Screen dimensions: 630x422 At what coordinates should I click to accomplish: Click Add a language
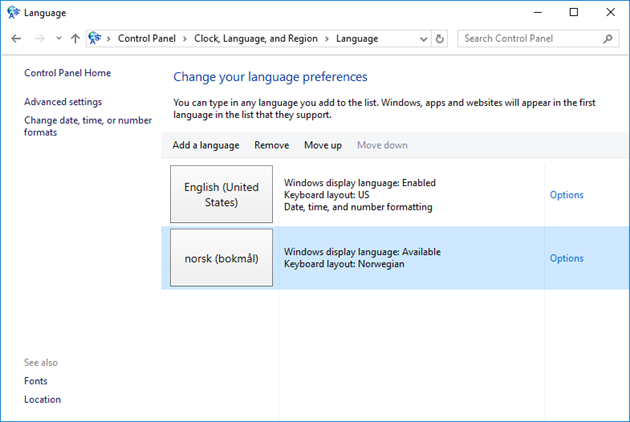pos(206,145)
